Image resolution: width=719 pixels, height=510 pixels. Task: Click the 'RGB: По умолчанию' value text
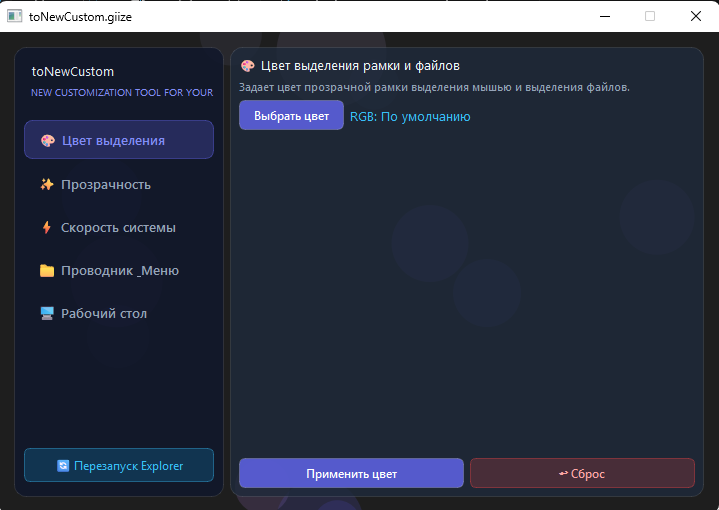tap(410, 116)
